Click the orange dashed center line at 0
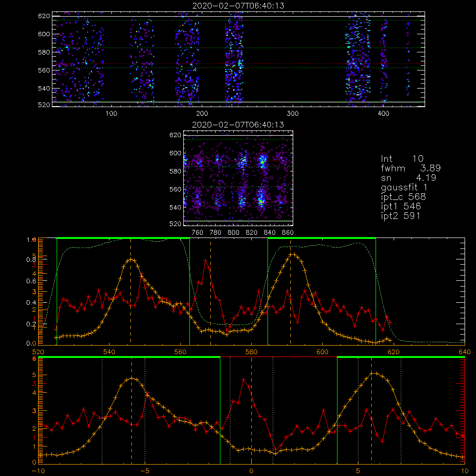Image resolution: width=476 pixels, height=476 pixels. pyautogui.click(x=251, y=410)
